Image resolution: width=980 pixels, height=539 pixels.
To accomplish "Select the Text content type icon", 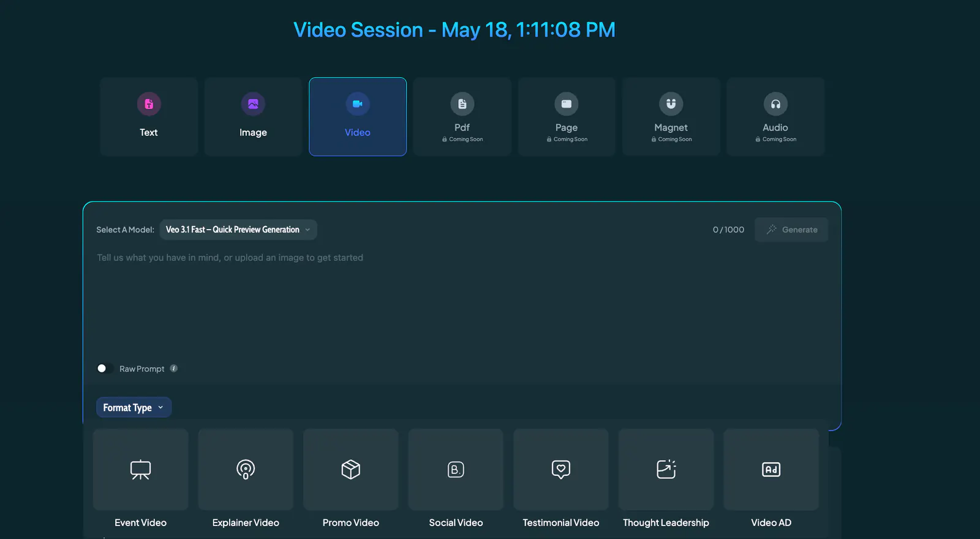I will point(149,104).
